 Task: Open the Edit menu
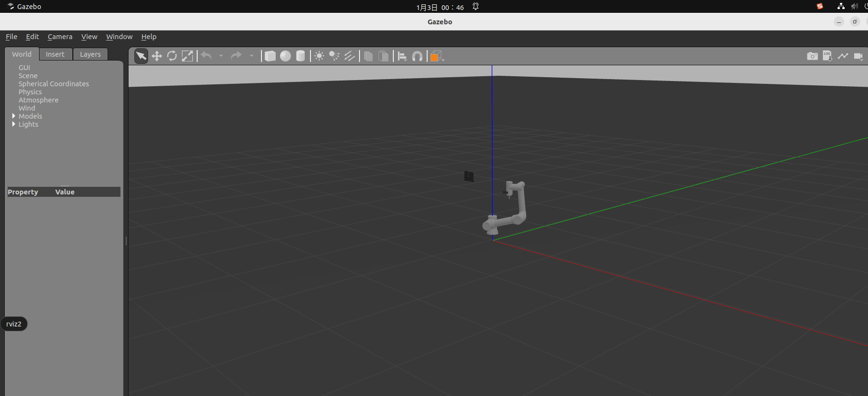[32, 37]
